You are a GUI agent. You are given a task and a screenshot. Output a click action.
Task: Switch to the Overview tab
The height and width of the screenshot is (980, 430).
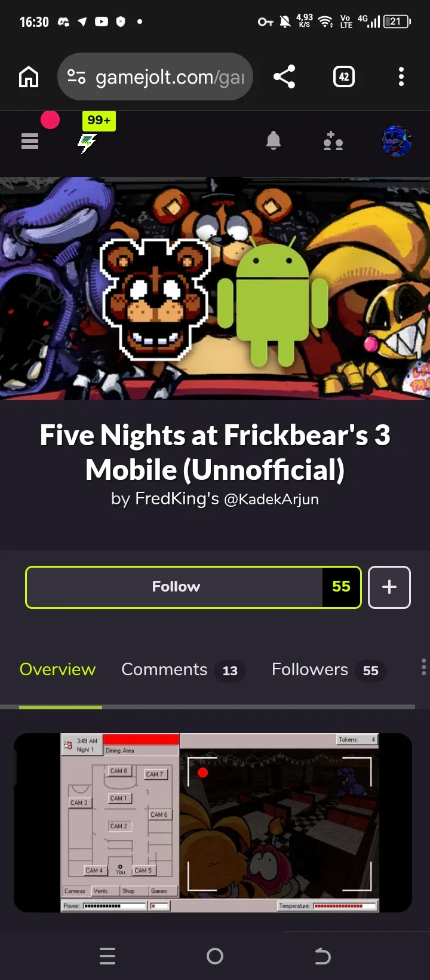(x=58, y=670)
